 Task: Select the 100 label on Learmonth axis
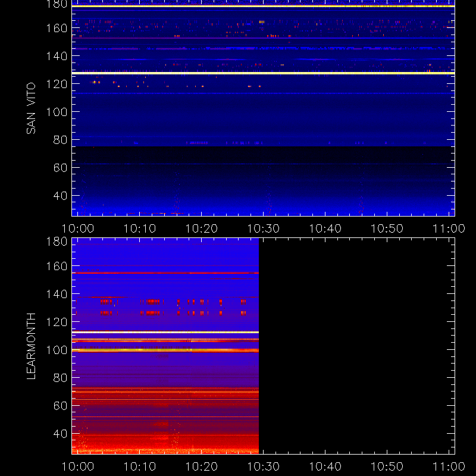57,350
